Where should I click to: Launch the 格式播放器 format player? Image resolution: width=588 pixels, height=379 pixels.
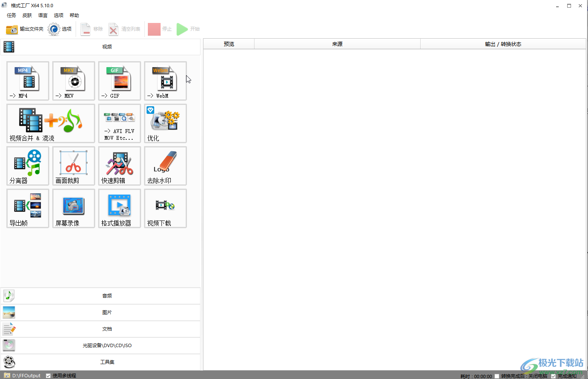(x=119, y=208)
